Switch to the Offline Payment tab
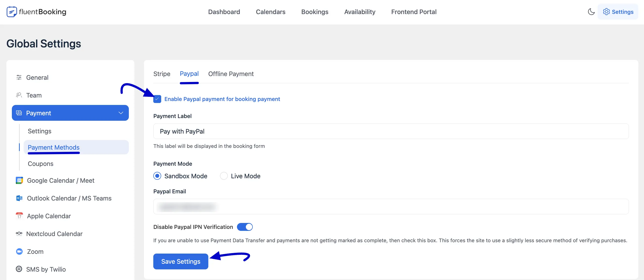 tap(231, 74)
